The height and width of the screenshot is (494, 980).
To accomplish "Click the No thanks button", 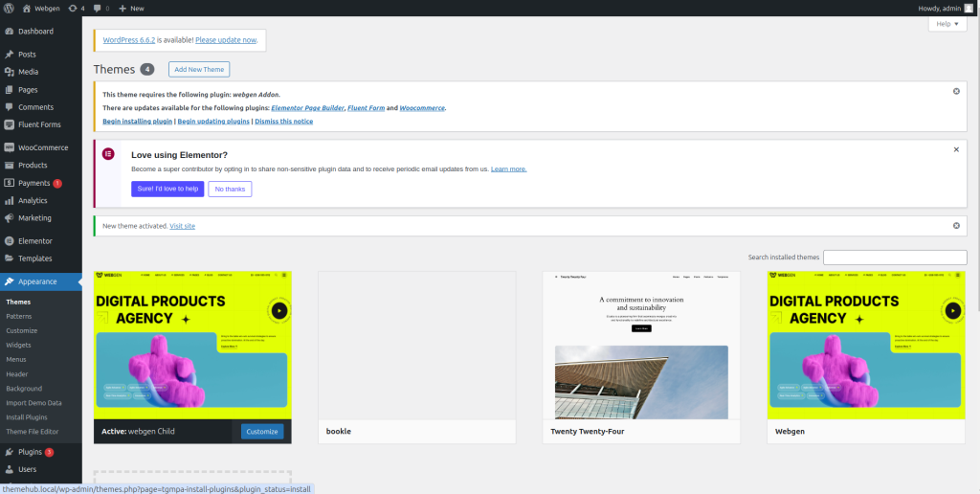I will click(x=230, y=189).
